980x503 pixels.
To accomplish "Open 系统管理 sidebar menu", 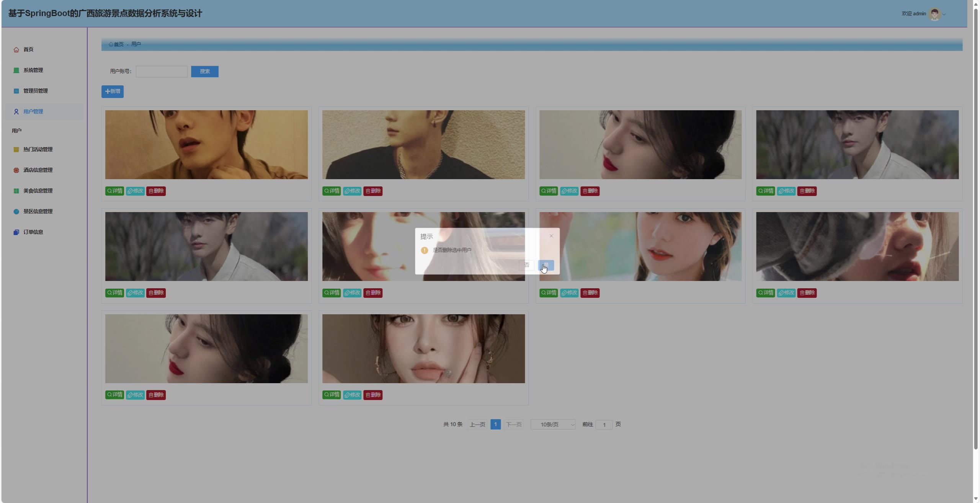I will 33,70.
